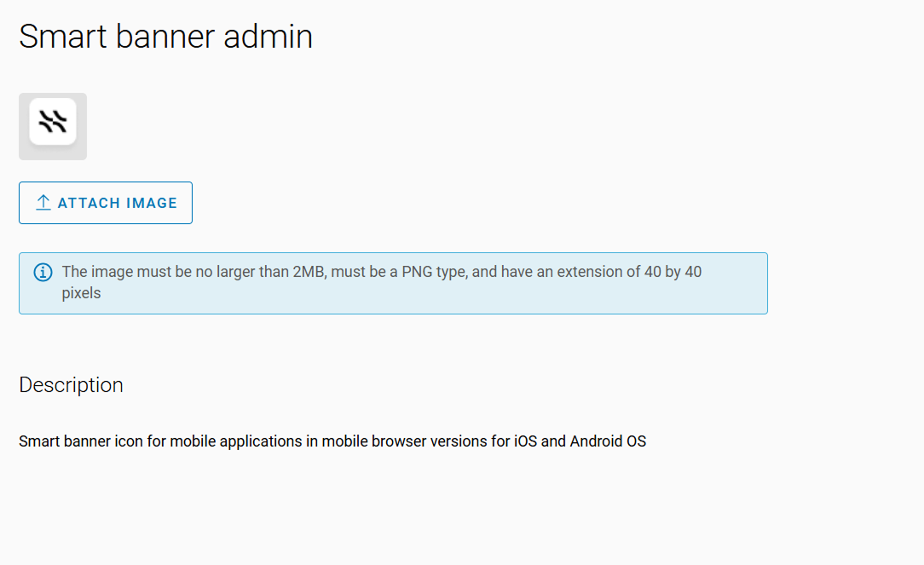Click the 'Description' section heading
This screenshot has width=924, height=565.
[x=71, y=385]
